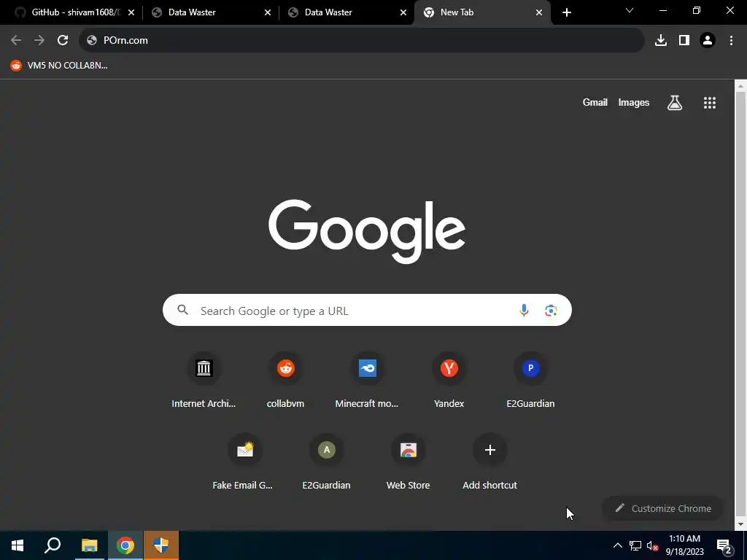The width and height of the screenshot is (747, 560).
Task: Open the Yandex shortcut
Action: click(x=449, y=381)
